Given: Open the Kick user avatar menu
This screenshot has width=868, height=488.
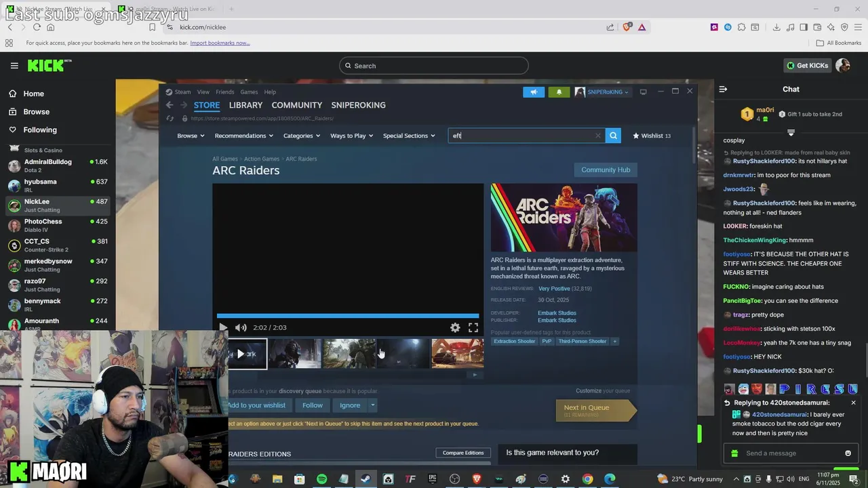Looking at the screenshot, I should click(x=843, y=66).
